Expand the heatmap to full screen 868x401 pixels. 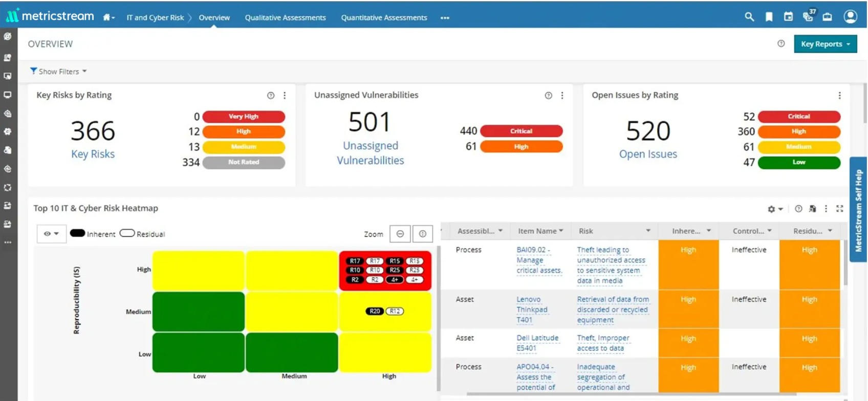pyautogui.click(x=840, y=209)
